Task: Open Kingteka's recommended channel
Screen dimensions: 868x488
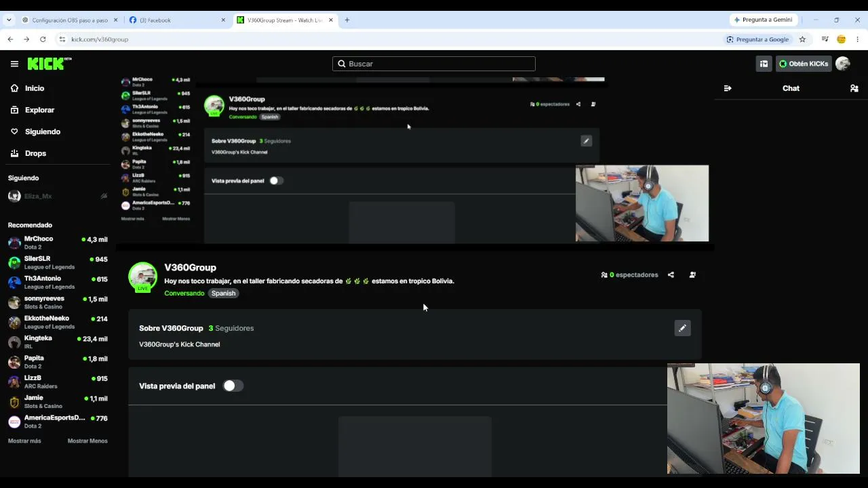Action: (58, 342)
